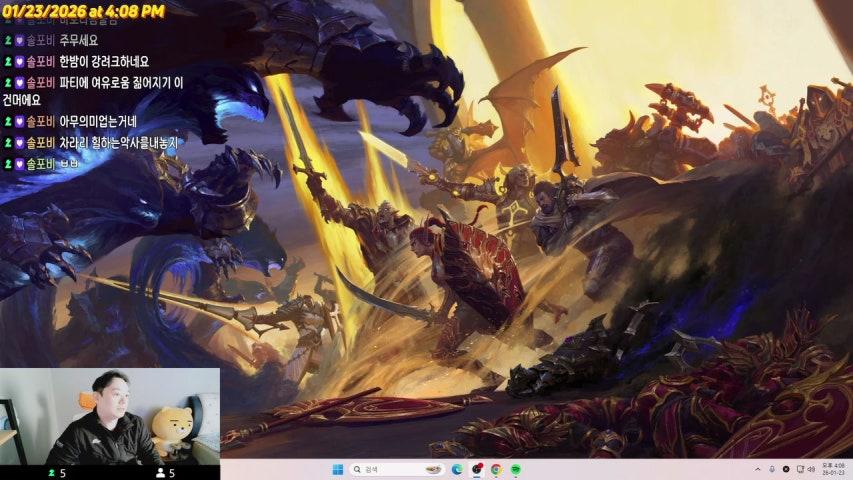Click the network display icon in tray
The height and width of the screenshot is (480, 853).
pyautogui.click(x=799, y=469)
